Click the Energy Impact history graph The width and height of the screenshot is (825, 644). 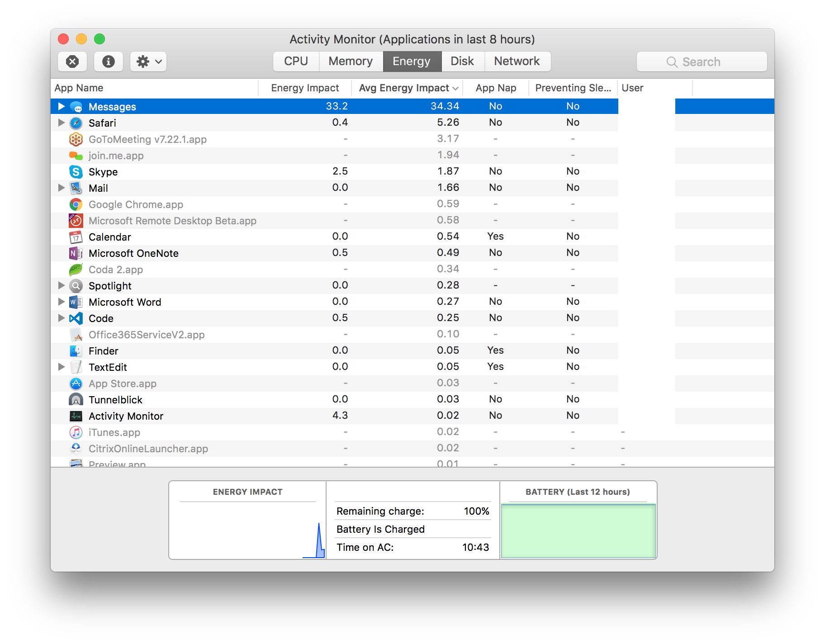point(248,530)
